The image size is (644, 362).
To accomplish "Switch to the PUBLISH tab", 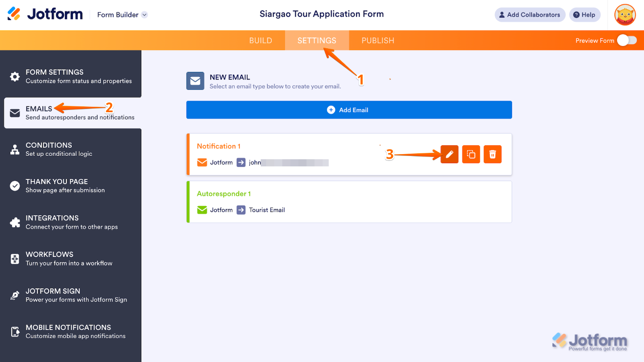I will [x=377, y=40].
